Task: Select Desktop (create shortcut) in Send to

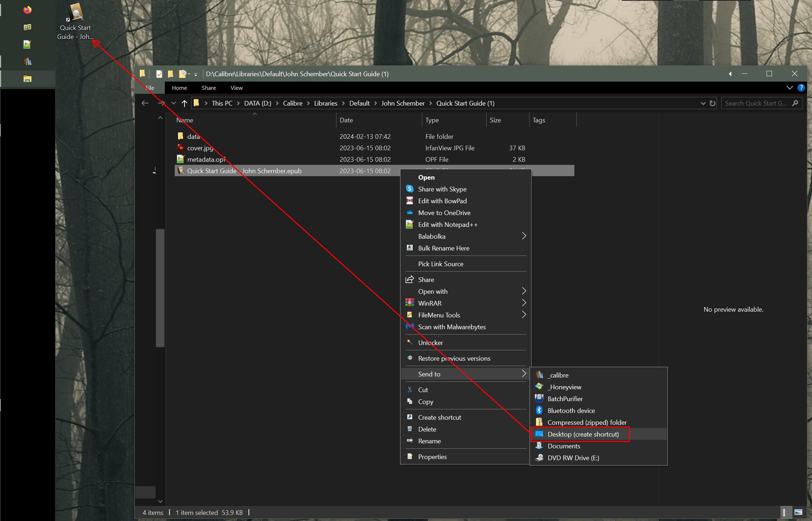Action: click(583, 434)
